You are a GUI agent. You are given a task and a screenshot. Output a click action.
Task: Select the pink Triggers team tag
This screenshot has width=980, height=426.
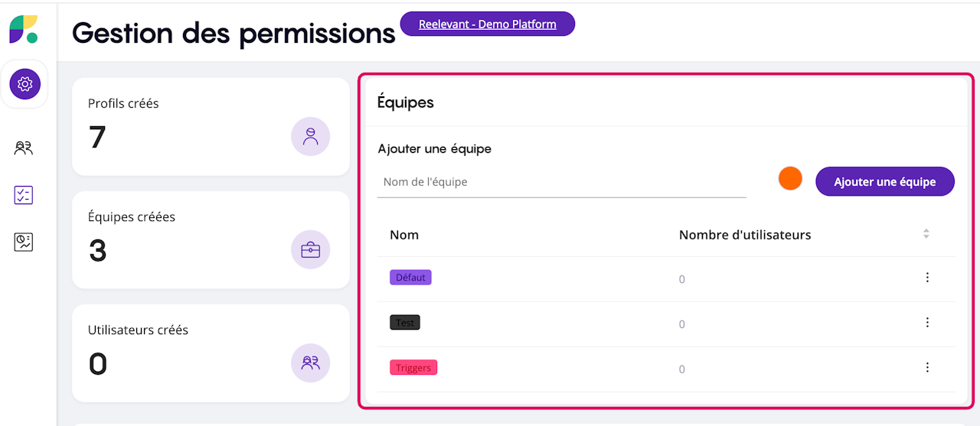click(x=413, y=368)
